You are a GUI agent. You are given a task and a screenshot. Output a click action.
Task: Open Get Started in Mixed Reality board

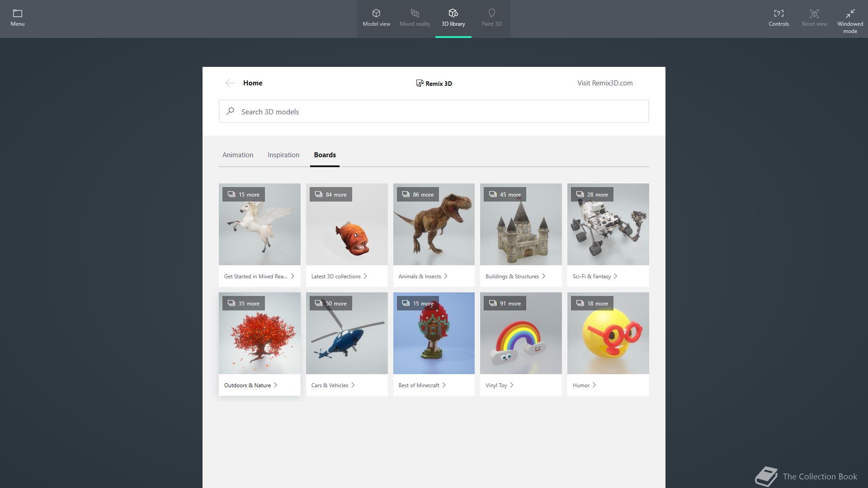click(x=259, y=276)
